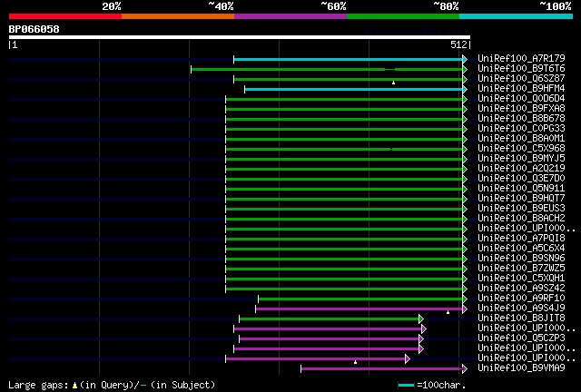The image size is (581, 392).
Task: Click the UniRef100_Q5CZP3 label
Action: (x=521, y=338)
